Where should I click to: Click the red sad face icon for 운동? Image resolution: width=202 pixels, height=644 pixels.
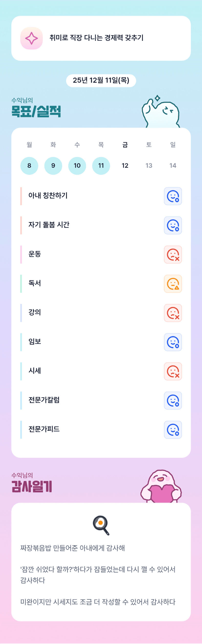click(x=173, y=254)
